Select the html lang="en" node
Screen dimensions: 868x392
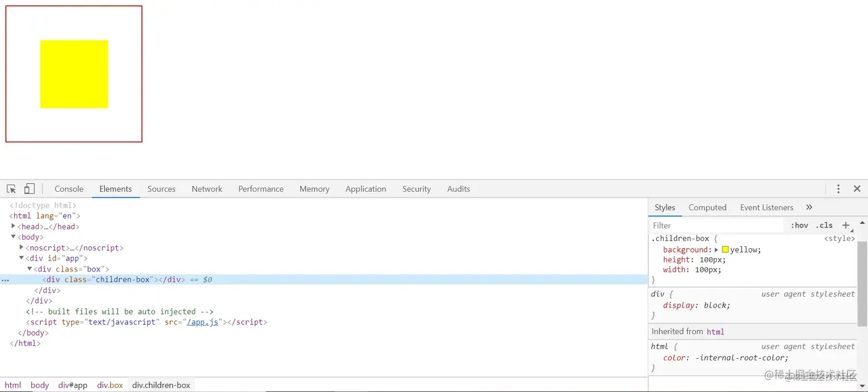[45, 216]
